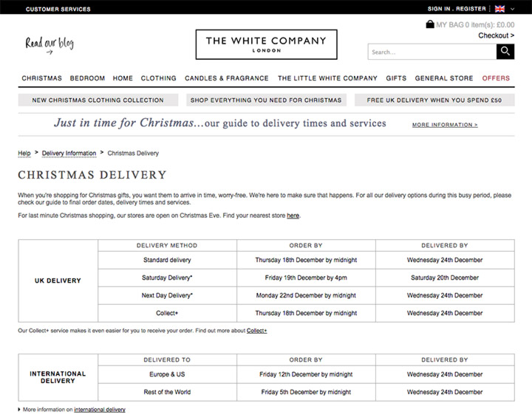Click New Christmas Clothing Collection banner
The width and height of the screenshot is (532, 420).
(x=98, y=100)
